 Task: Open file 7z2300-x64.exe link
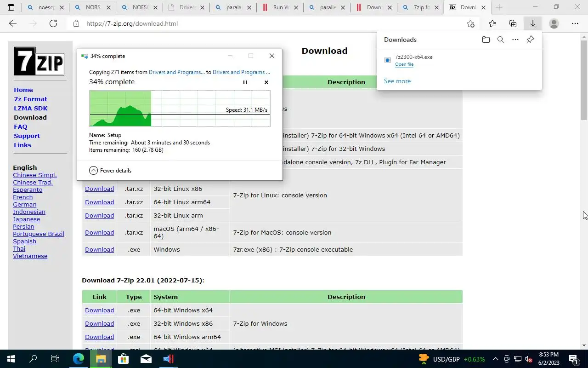(404, 64)
